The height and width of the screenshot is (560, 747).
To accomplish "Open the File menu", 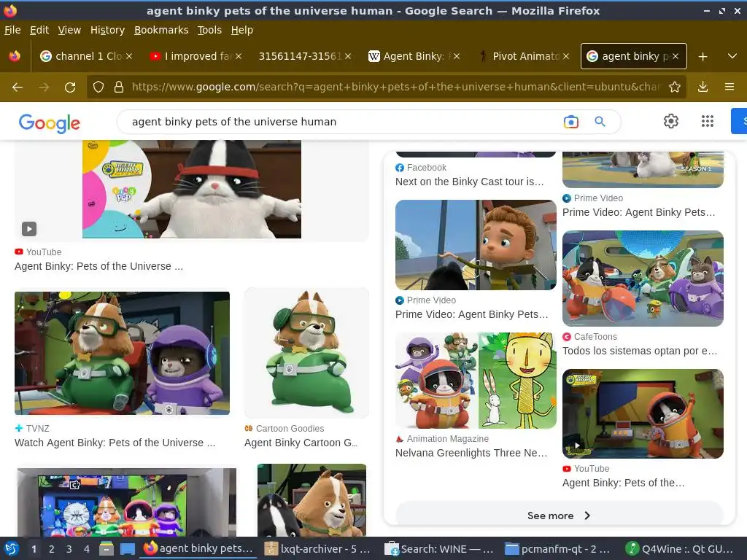I will 12,30.
